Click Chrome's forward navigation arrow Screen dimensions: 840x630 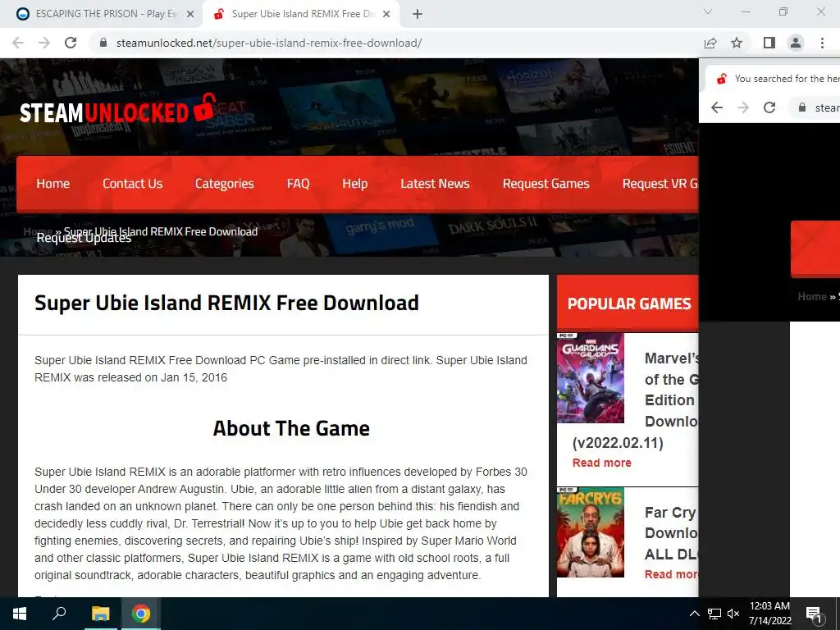click(x=44, y=43)
